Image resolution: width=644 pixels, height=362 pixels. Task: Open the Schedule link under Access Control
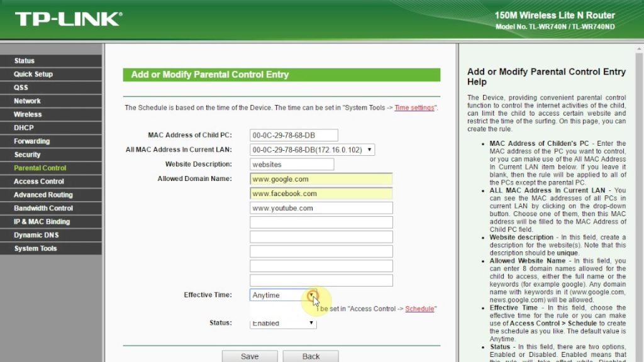(x=419, y=309)
